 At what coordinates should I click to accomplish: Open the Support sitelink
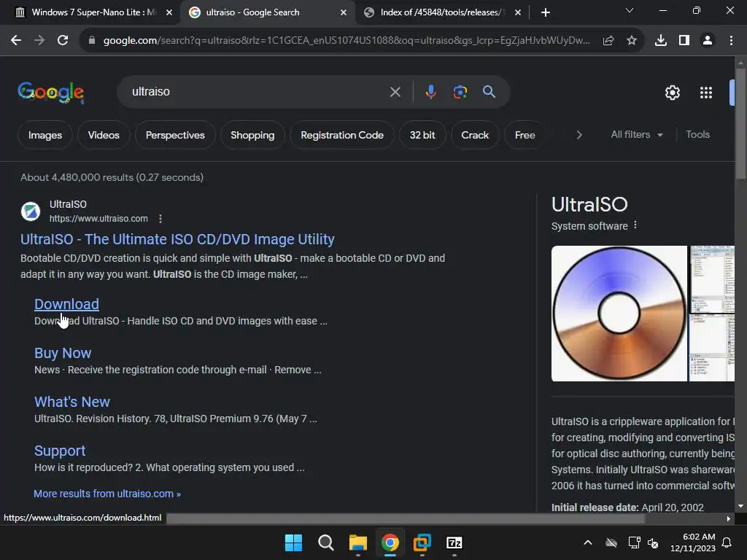(x=60, y=451)
